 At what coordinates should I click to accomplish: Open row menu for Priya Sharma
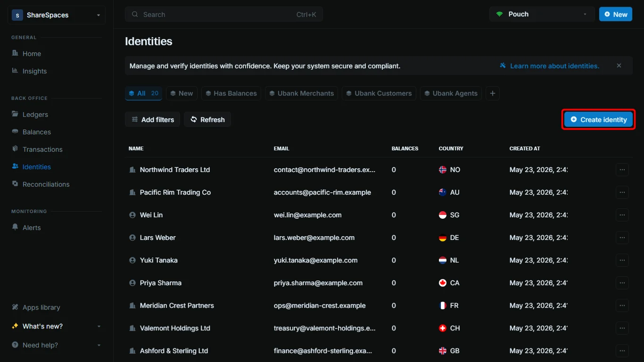tap(622, 283)
